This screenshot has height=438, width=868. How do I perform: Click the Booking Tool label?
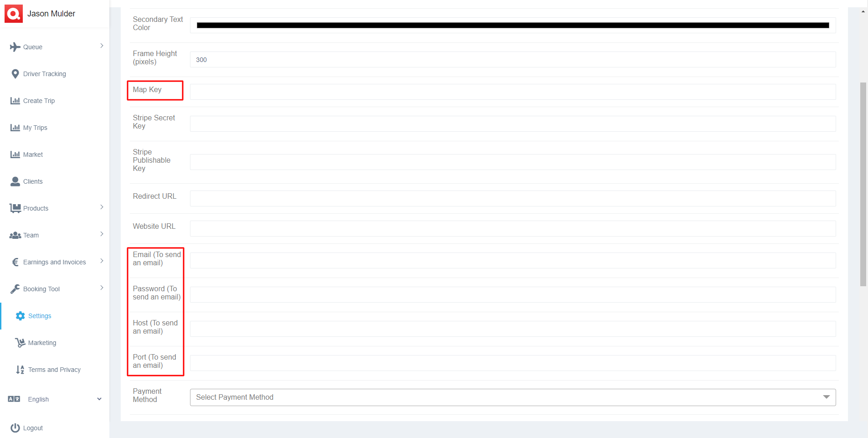[41, 289]
